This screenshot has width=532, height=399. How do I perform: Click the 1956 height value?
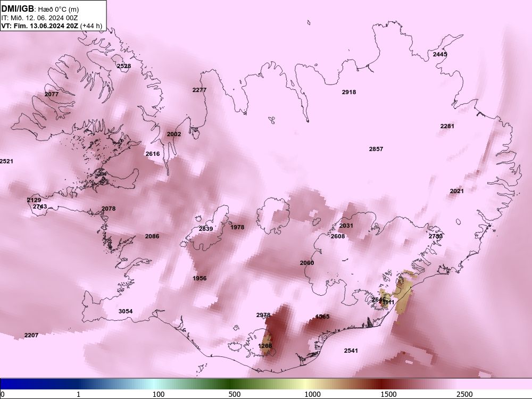199,278
